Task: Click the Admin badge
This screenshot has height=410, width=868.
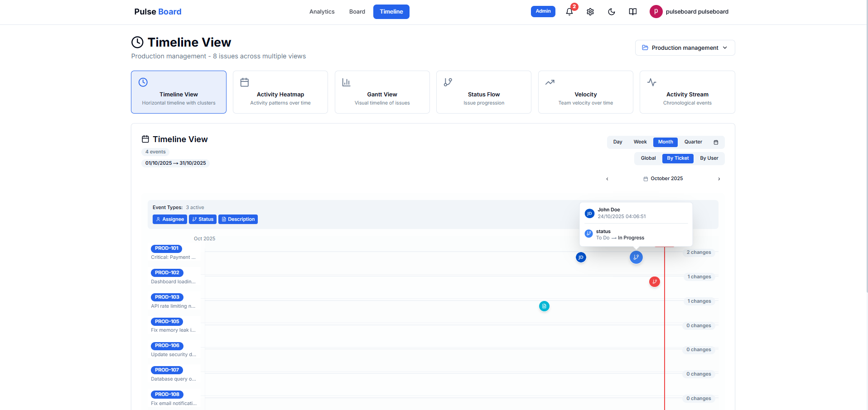Action: point(543,11)
